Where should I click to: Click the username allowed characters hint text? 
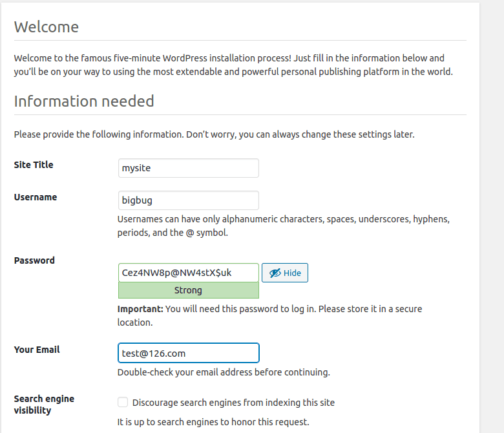pos(283,226)
